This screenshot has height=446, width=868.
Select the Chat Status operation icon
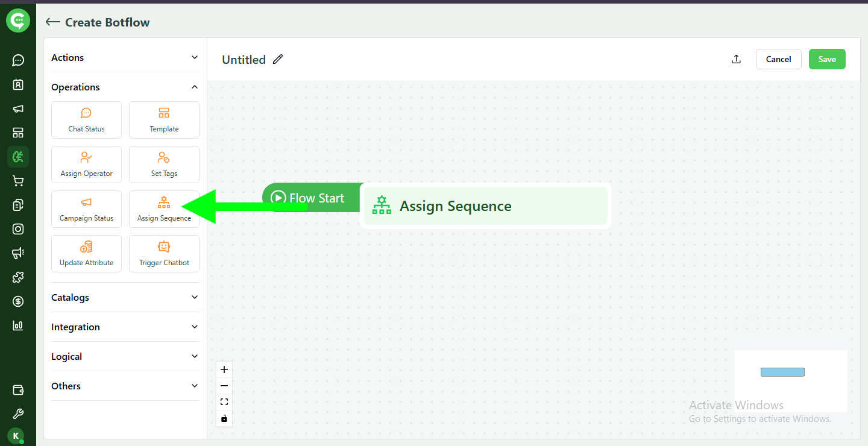86,119
